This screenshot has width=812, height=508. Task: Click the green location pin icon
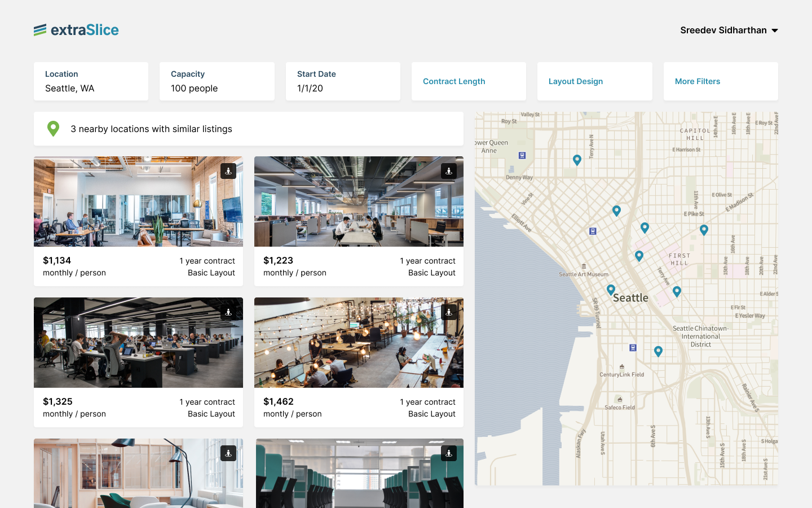tap(53, 129)
